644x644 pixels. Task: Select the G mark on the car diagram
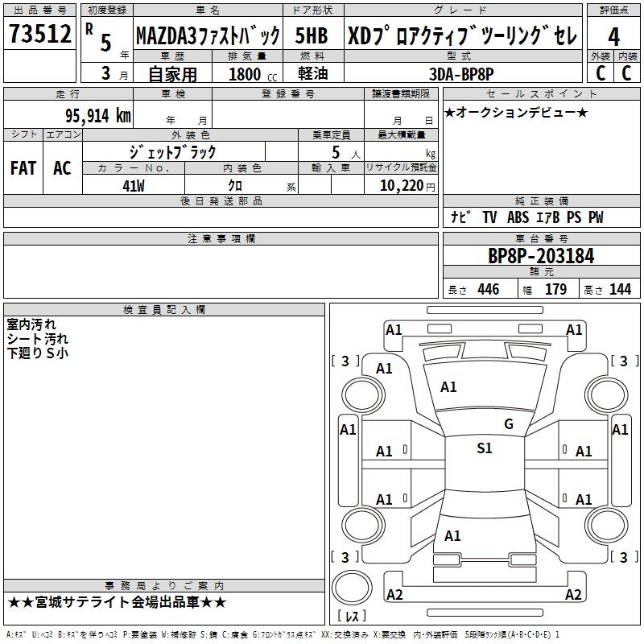click(508, 424)
